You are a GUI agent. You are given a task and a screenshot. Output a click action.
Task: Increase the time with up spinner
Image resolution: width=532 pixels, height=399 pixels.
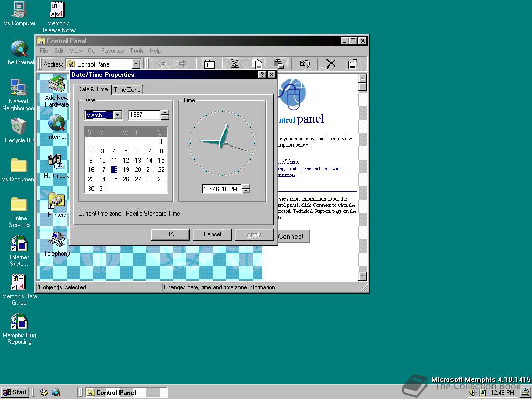click(246, 187)
